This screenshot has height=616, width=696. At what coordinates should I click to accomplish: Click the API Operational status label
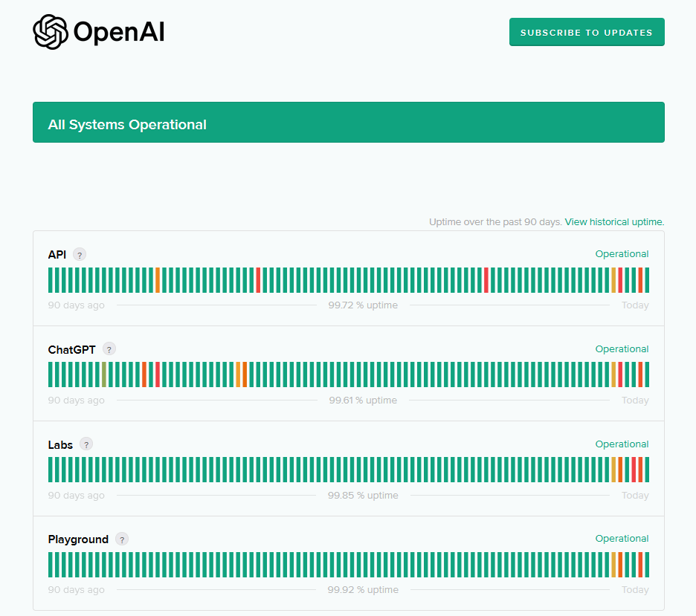[x=622, y=254]
